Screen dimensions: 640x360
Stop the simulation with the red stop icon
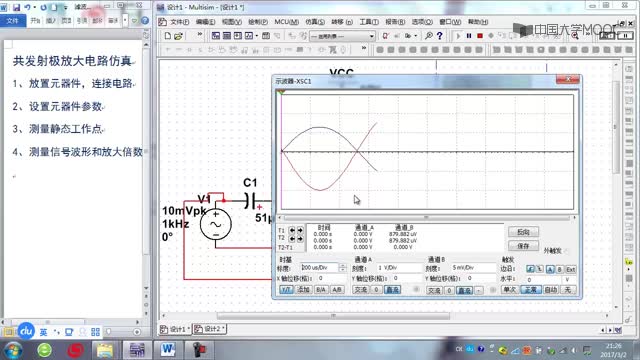coord(480,36)
